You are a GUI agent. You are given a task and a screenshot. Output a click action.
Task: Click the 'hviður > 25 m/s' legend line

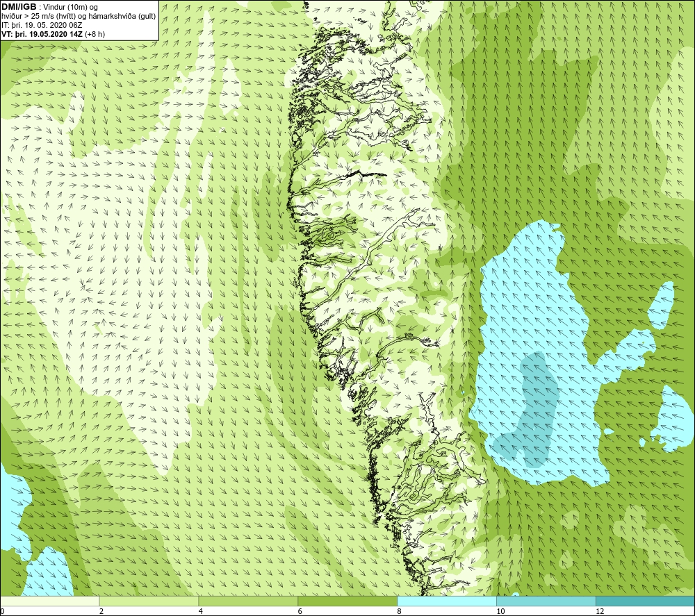coord(79,17)
